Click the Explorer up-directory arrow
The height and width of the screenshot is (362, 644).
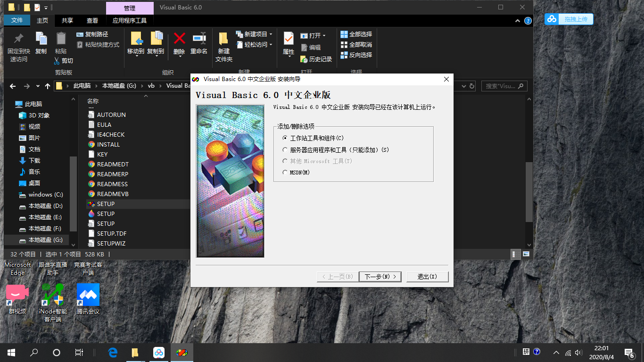point(48,86)
